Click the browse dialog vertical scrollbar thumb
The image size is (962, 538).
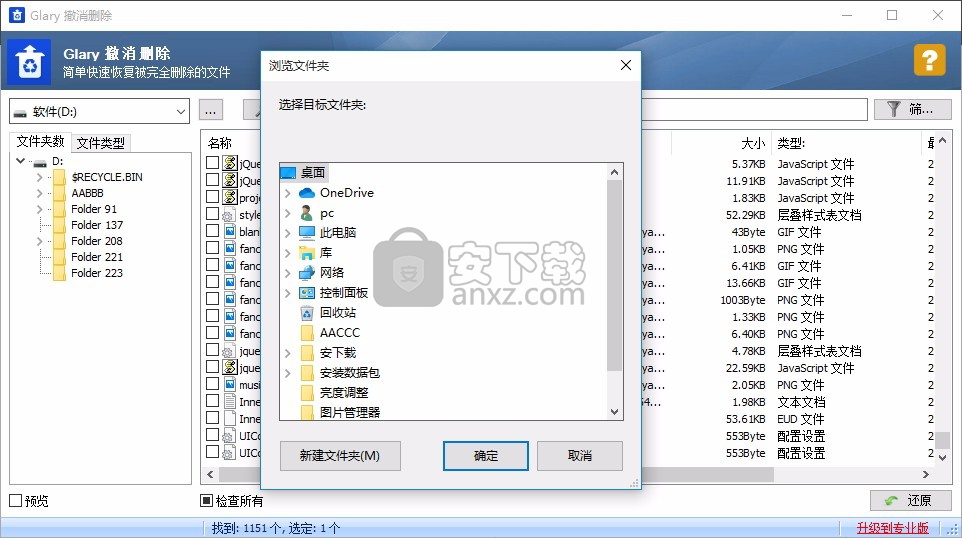(614, 276)
